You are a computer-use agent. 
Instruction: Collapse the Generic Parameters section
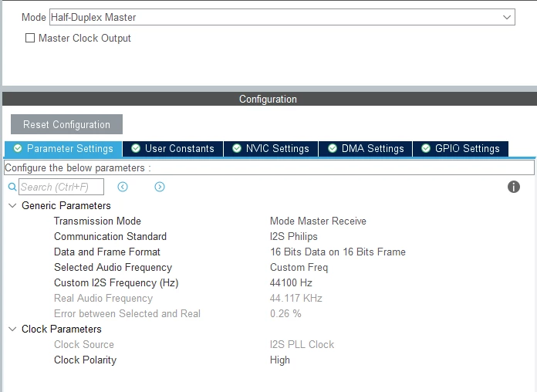click(12, 205)
